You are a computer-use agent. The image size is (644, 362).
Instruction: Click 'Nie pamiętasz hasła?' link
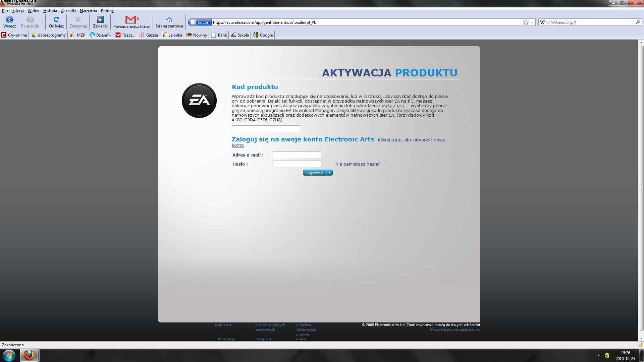358,164
